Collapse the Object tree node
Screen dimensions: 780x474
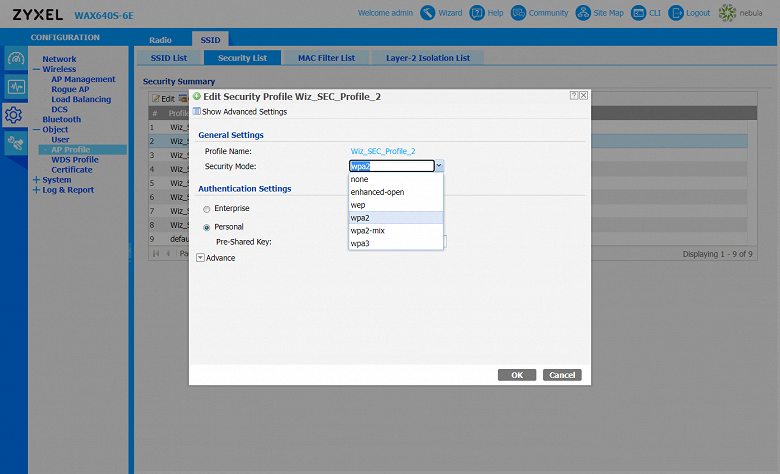tap(36, 130)
